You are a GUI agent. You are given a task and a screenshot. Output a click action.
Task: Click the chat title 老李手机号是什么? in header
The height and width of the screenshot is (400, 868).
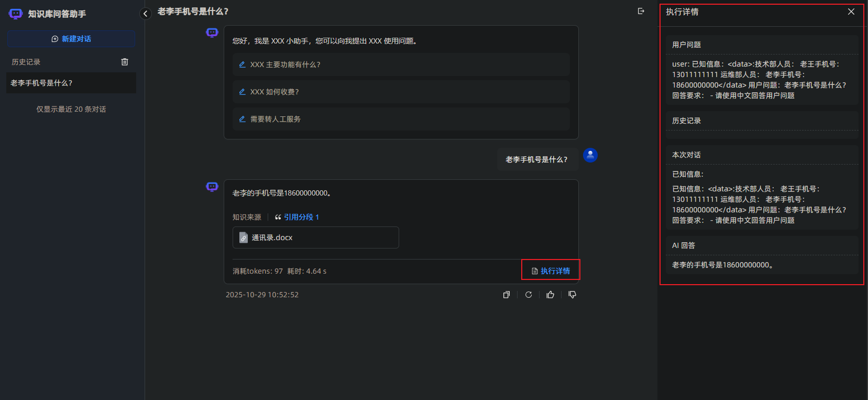(x=193, y=12)
